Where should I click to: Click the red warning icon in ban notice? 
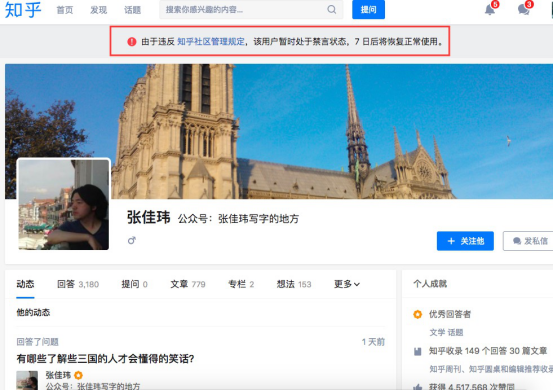[132, 42]
